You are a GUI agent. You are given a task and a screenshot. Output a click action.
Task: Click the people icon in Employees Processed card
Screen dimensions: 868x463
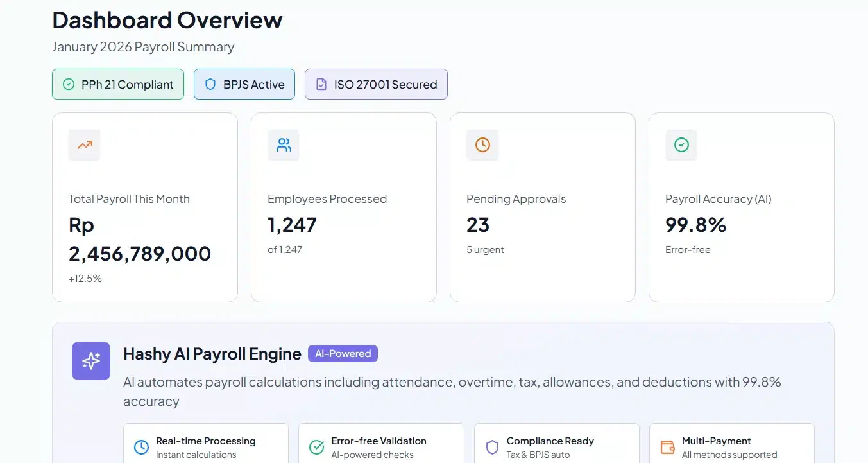(284, 145)
